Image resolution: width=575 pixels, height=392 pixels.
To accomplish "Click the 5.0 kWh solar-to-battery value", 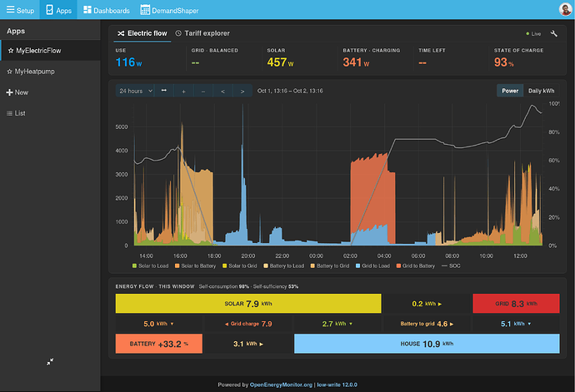I will coord(158,324).
